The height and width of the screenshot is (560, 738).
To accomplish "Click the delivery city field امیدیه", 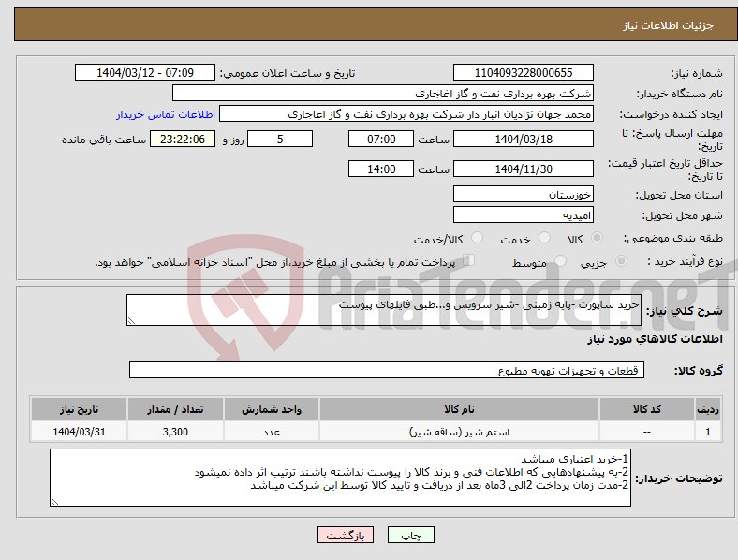I will [523, 214].
